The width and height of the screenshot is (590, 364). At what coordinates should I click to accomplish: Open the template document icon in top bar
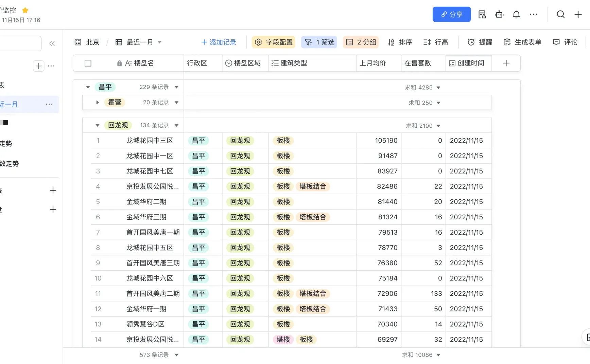[482, 14]
